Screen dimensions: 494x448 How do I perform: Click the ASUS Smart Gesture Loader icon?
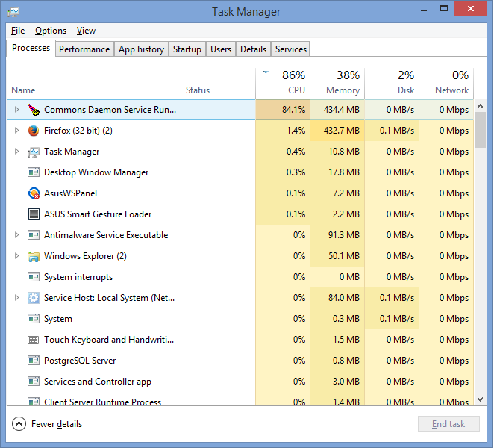click(x=34, y=214)
